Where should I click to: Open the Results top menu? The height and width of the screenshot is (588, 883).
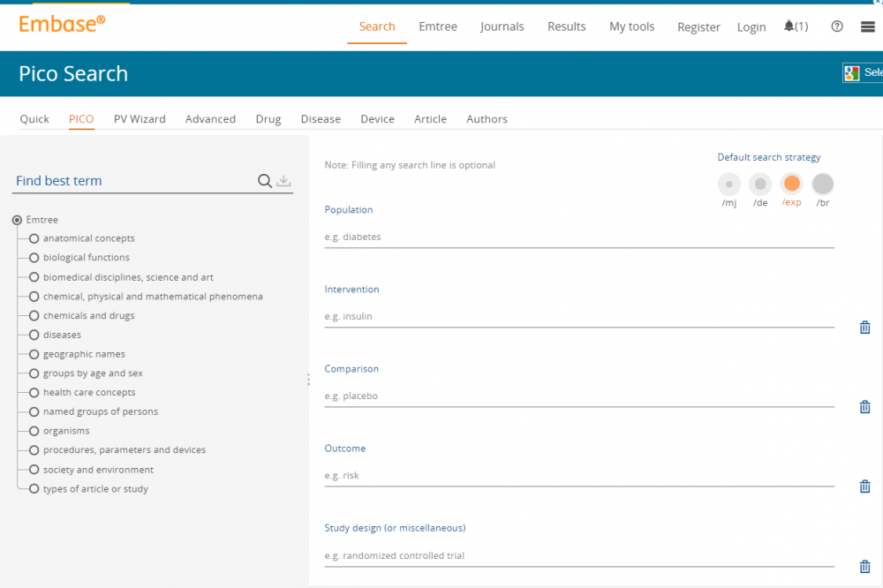click(x=567, y=26)
